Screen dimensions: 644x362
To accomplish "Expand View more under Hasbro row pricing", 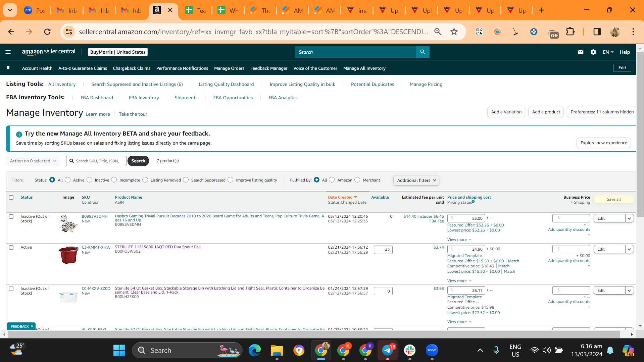I will pyautogui.click(x=459, y=240).
